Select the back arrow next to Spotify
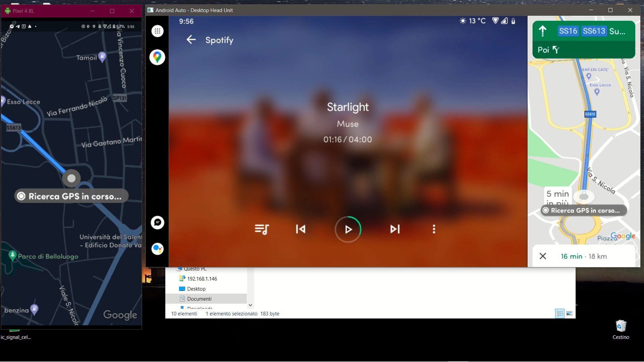 click(191, 40)
